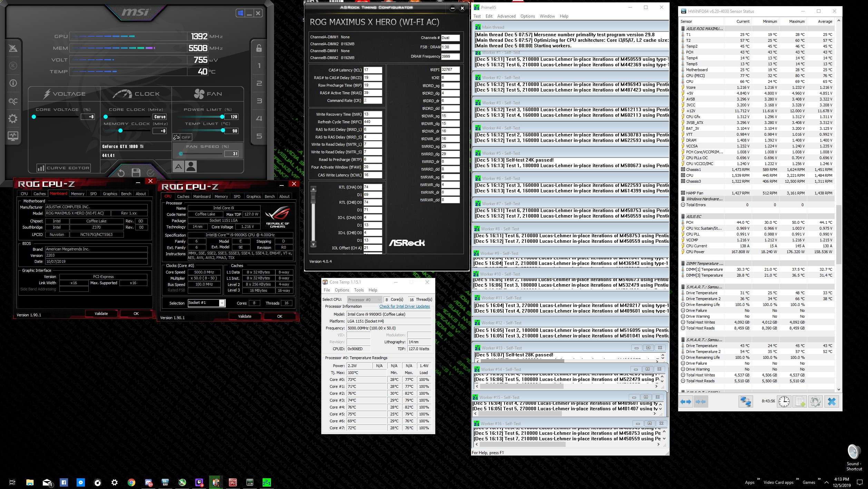The image size is (868, 489).
Task: Open Prime95 Advanced menu
Action: coord(506,16)
